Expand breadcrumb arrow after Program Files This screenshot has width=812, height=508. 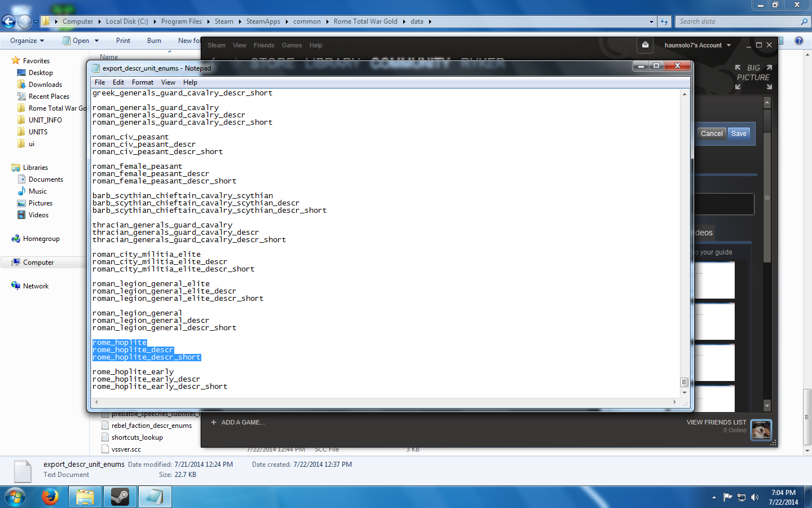(208, 21)
